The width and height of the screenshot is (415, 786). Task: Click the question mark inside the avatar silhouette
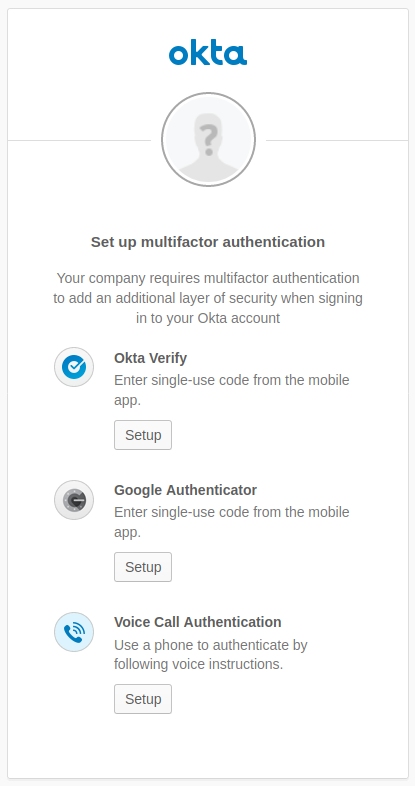click(207, 136)
